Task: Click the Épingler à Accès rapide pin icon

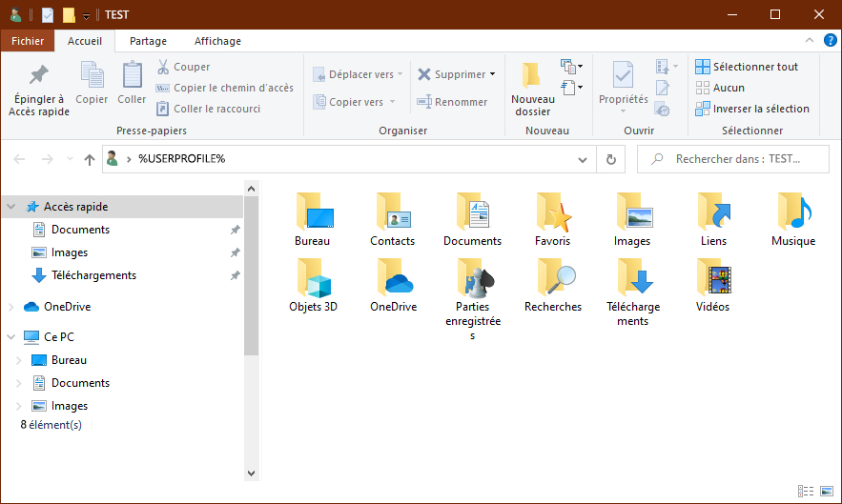Action: point(38,75)
